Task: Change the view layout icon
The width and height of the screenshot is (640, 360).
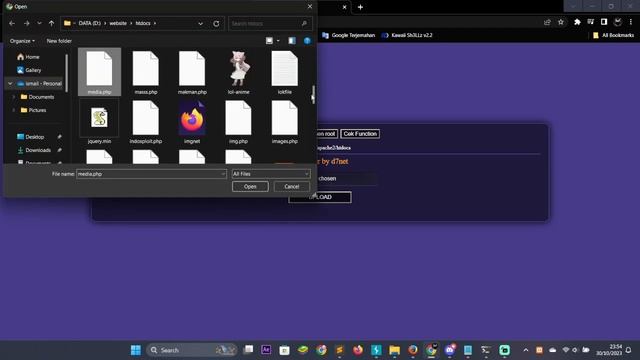Action: tap(269, 40)
